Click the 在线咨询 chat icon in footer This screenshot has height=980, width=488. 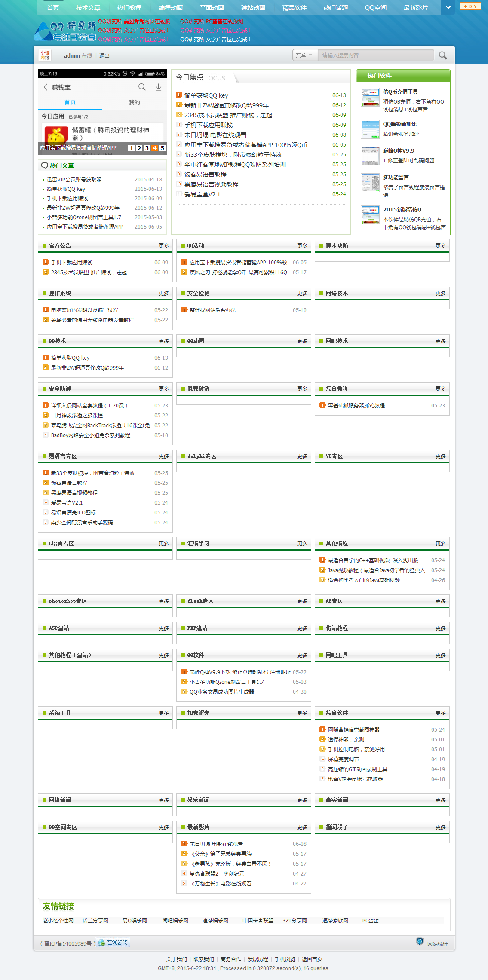click(x=113, y=943)
